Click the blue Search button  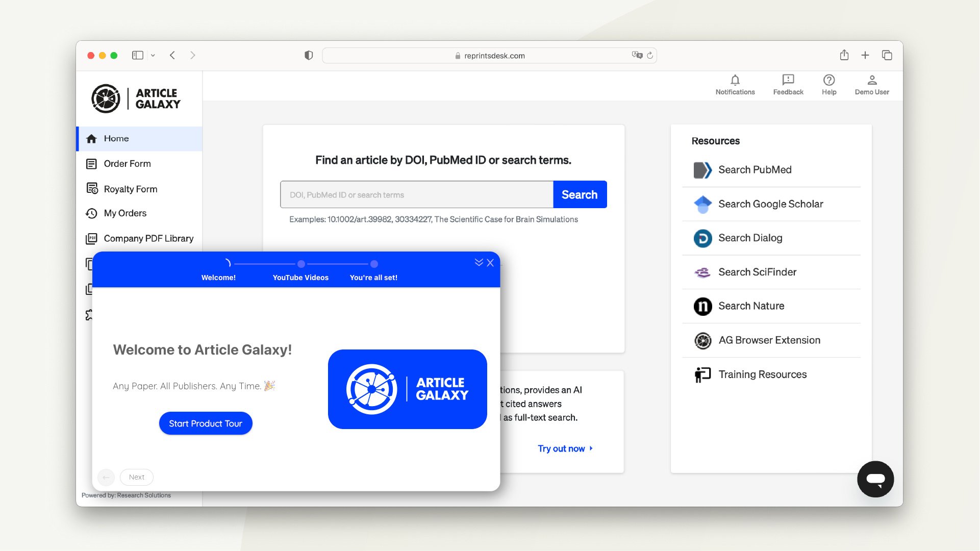pos(580,195)
